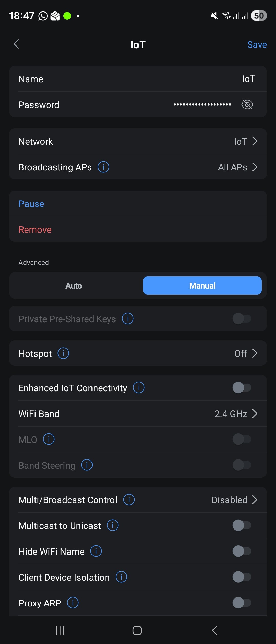Screen dimensions: 276x644
Task: View Enhanced IoT Connectivity info icon
Action: 139,388
